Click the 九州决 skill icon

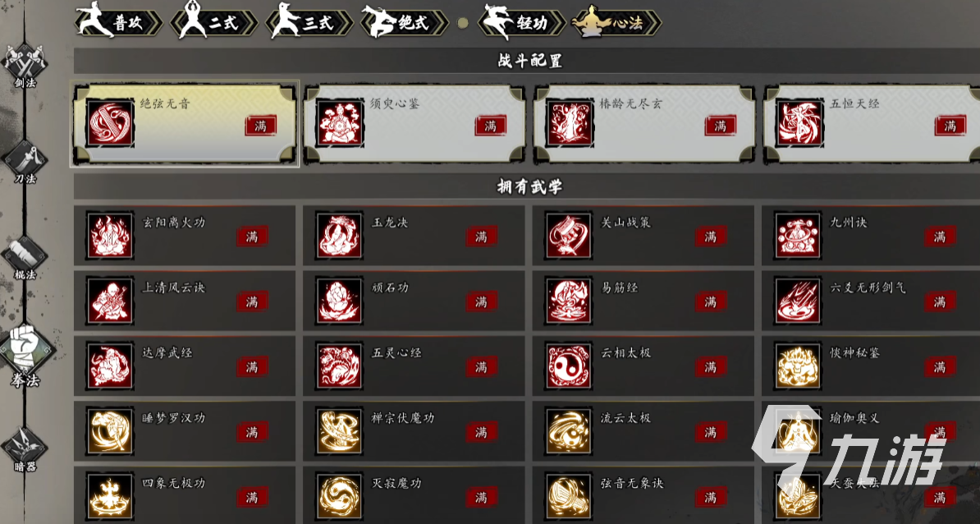click(798, 236)
